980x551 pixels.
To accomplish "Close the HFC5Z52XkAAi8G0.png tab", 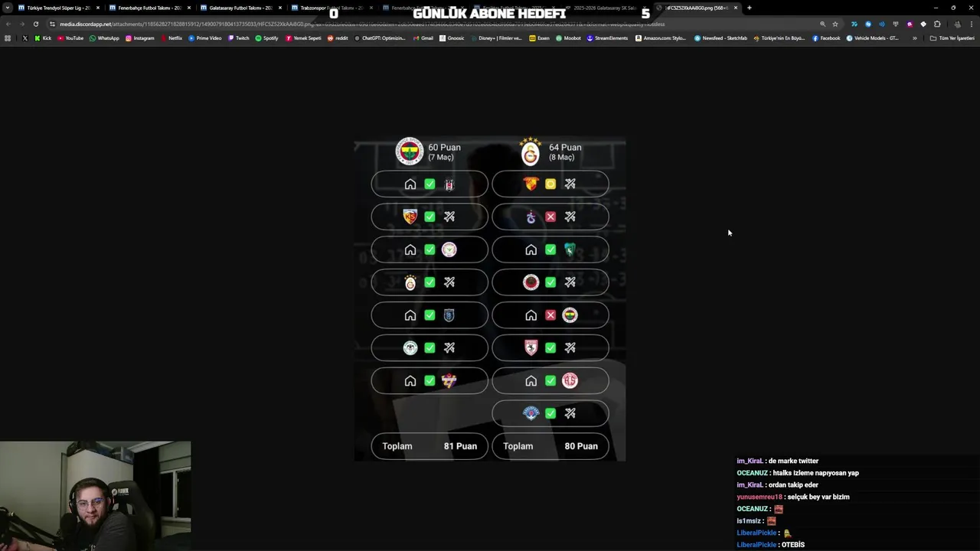I will pos(736,8).
